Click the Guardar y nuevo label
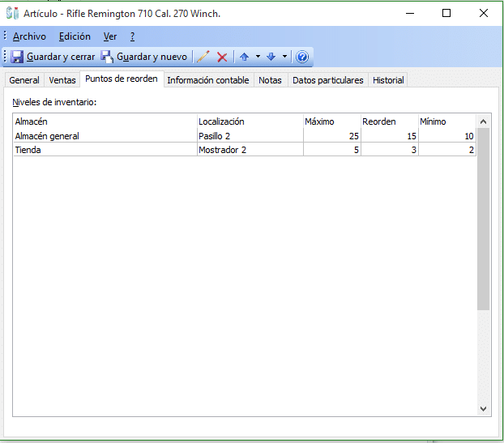 pyautogui.click(x=152, y=57)
